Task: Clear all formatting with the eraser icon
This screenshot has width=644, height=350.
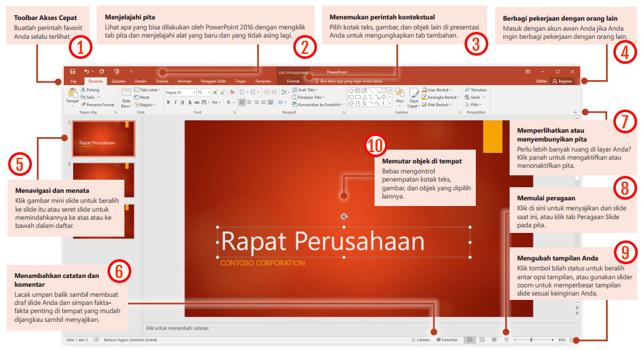Action: 232,93
